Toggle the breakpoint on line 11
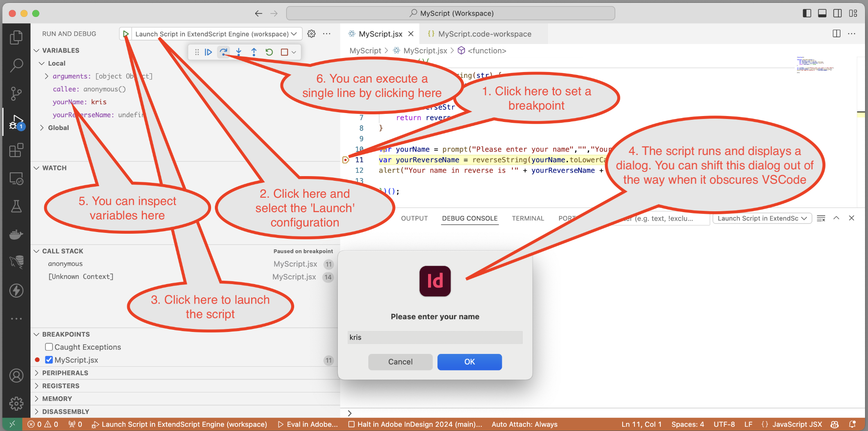Image resolution: width=868 pixels, height=431 pixels. point(346,160)
